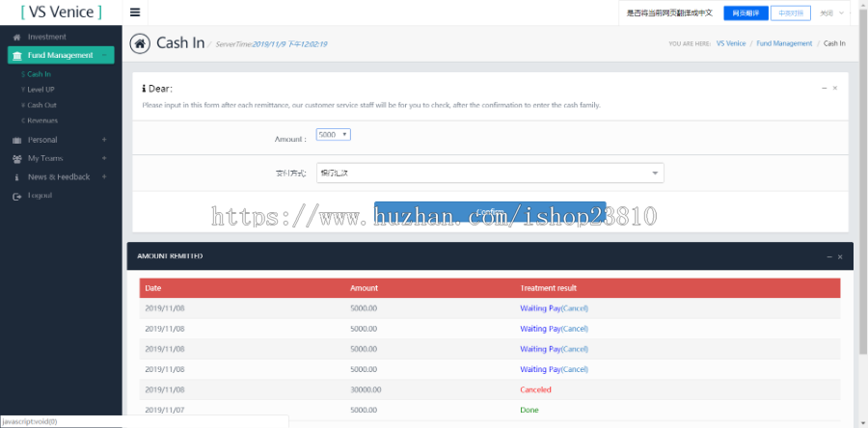Open the Revenues submenu item
This screenshot has width=868, height=428.
point(42,120)
